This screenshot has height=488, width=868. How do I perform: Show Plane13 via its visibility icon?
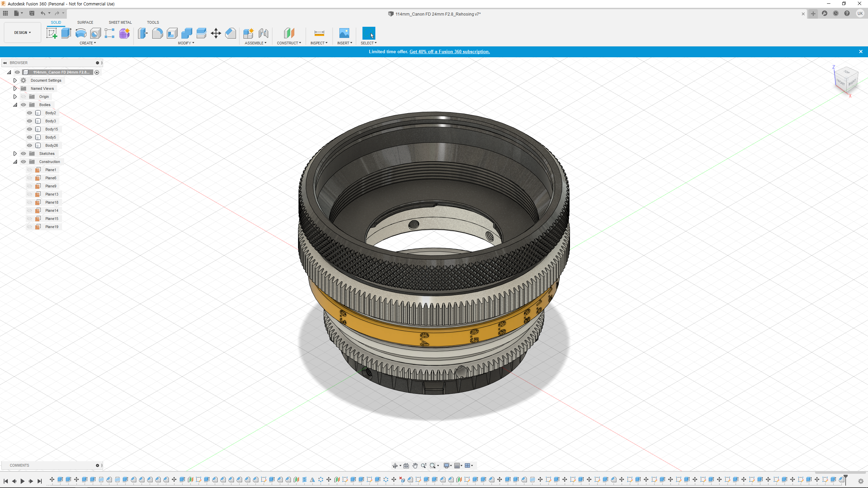point(29,194)
